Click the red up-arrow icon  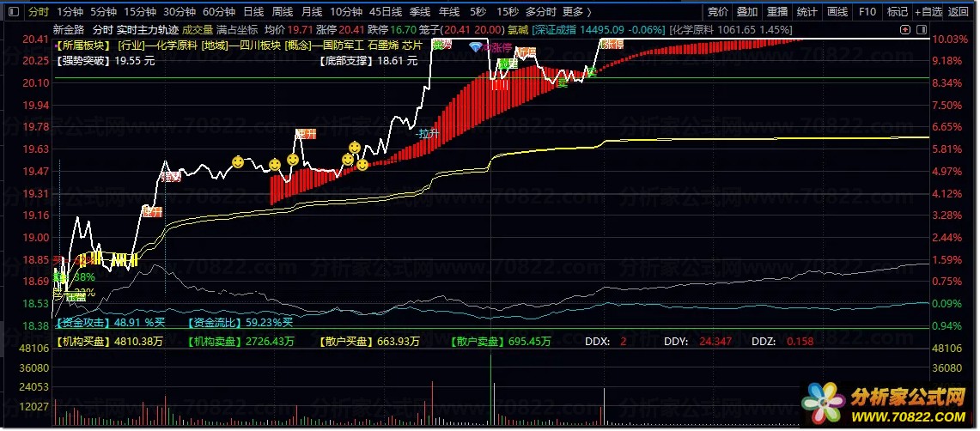point(904,29)
